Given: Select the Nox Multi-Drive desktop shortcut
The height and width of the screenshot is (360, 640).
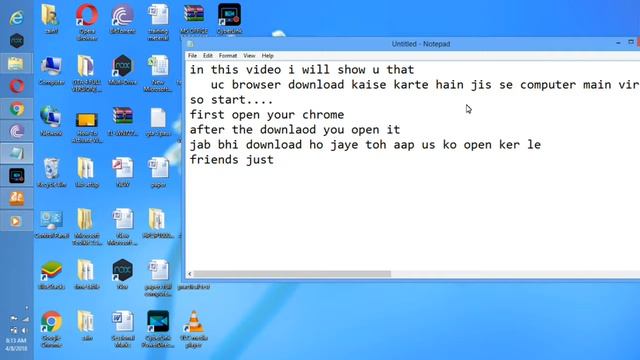Looking at the screenshot, I should pos(122,70).
